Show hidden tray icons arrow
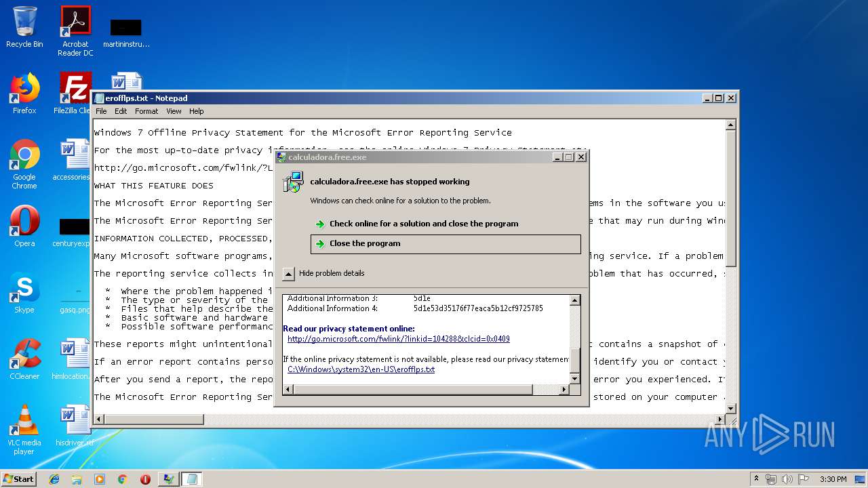868x488 pixels. [x=757, y=479]
